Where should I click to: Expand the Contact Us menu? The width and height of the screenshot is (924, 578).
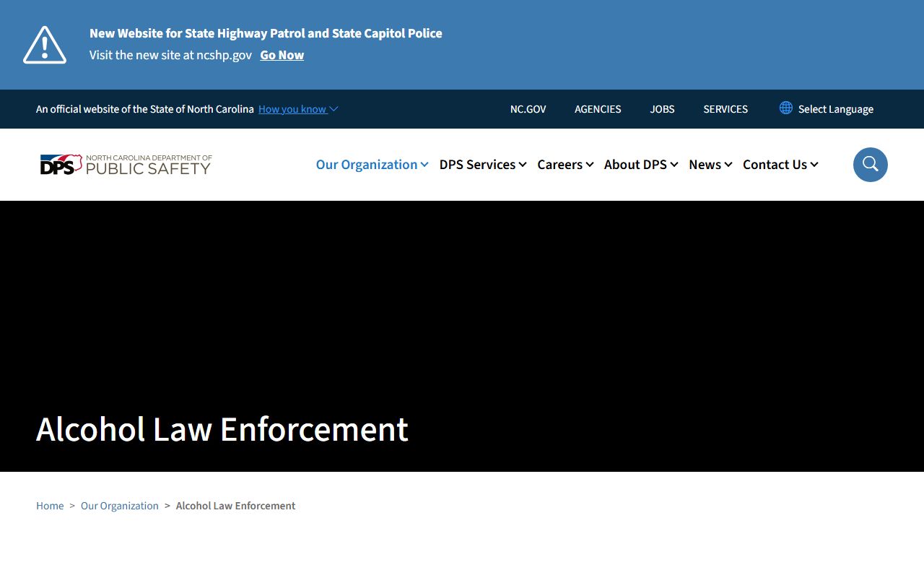780,165
